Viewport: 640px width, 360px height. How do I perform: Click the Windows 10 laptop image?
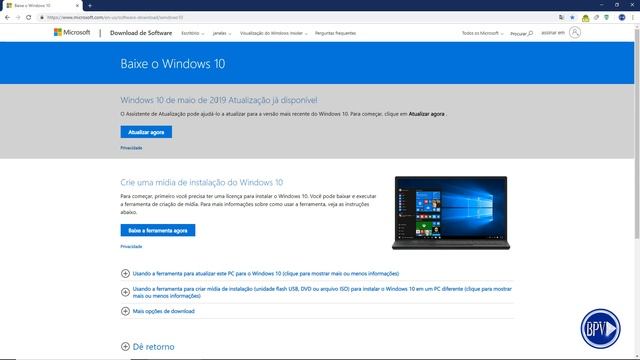tap(451, 213)
